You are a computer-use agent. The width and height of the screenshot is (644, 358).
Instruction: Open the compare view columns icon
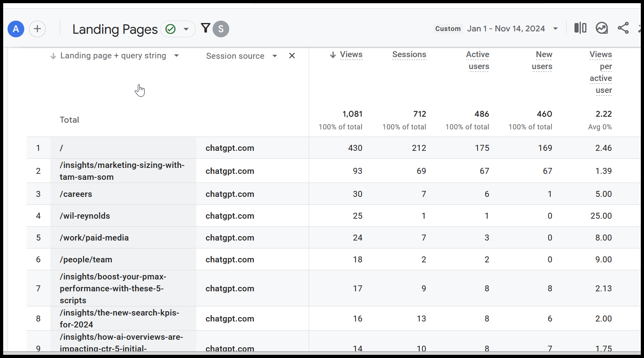580,28
